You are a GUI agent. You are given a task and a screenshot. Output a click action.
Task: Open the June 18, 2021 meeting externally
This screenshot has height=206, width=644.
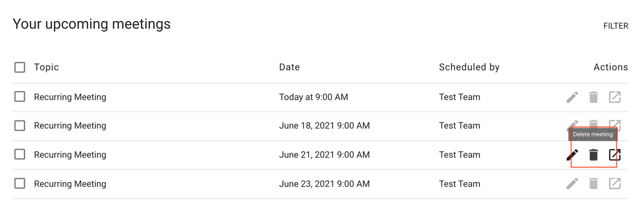coord(615,125)
